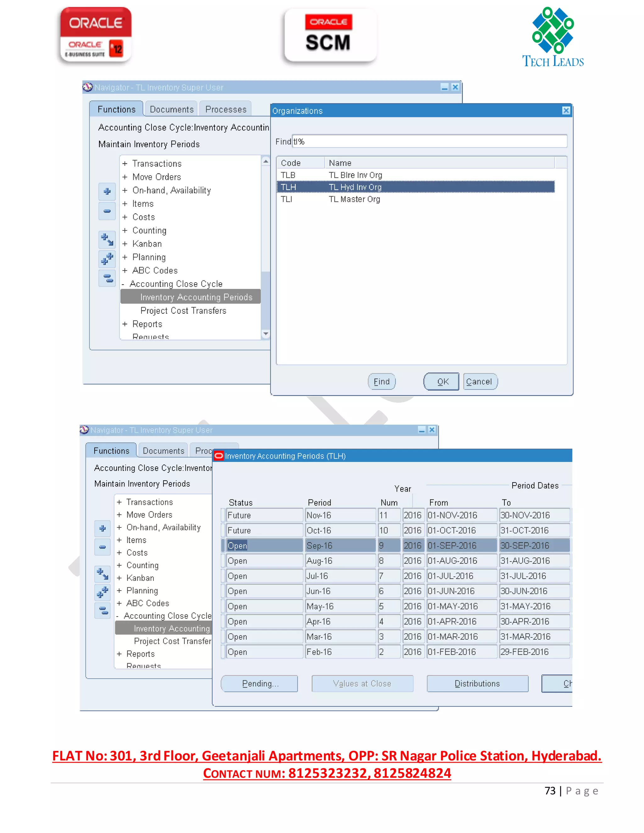Click expand all children icon in top Navigator

click(107, 240)
